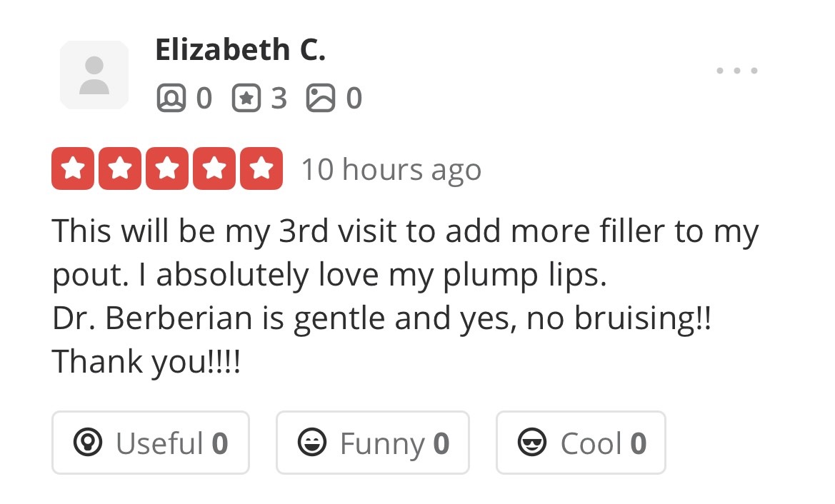Click the friends icon under Elizabeth C.
The width and height of the screenshot is (835, 504).
[x=170, y=99]
